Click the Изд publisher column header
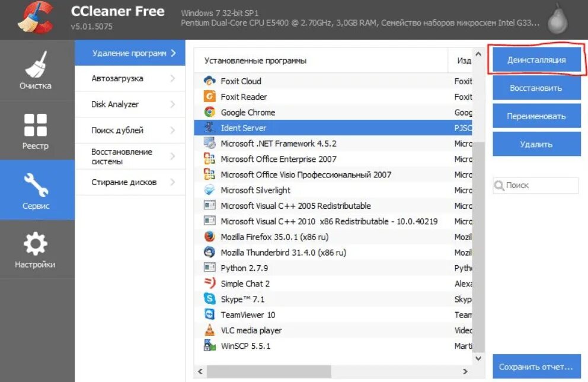 [x=460, y=61]
